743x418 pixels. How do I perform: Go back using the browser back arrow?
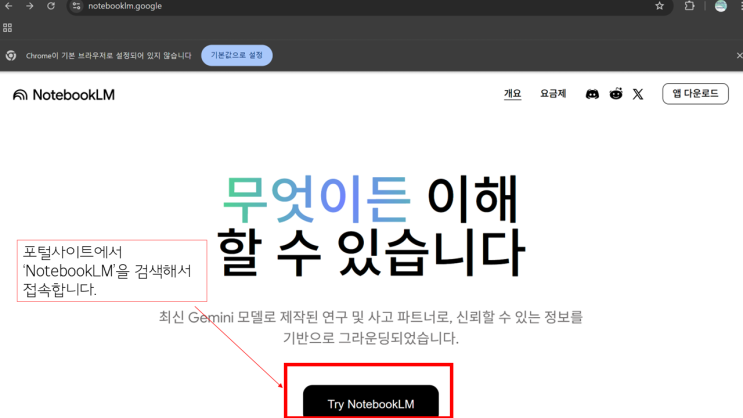click(x=9, y=6)
